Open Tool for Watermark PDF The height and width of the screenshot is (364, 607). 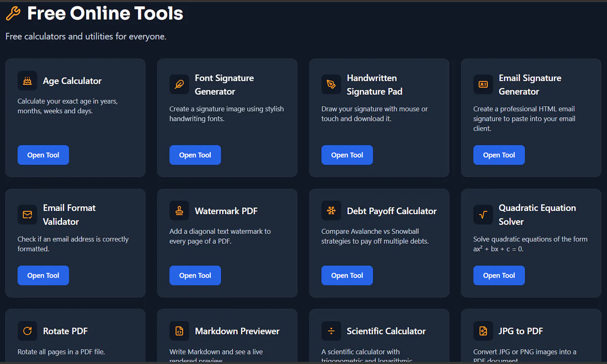point(195,275)
